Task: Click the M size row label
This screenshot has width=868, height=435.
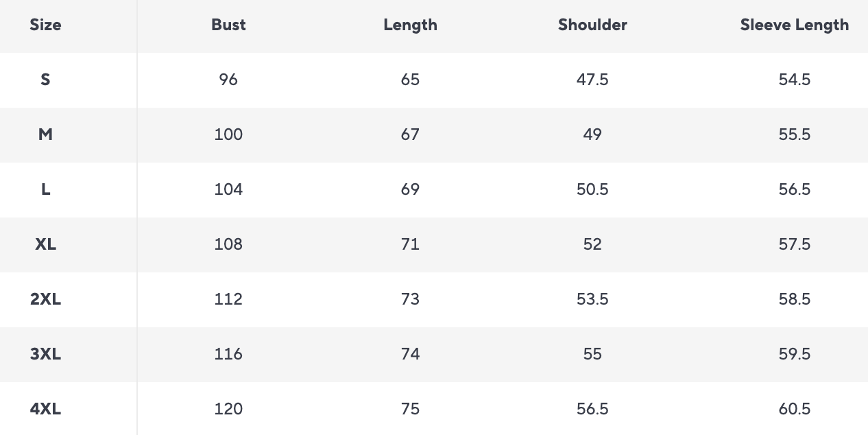Action: 45,134
